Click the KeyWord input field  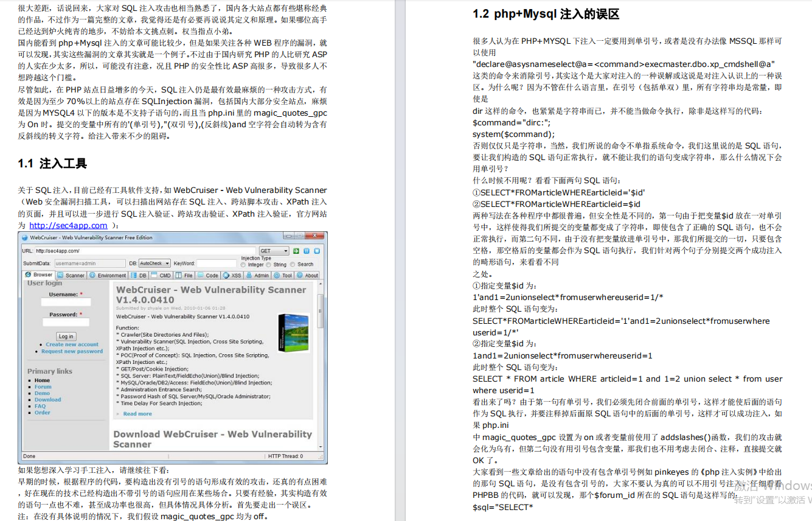coord(215,264)
